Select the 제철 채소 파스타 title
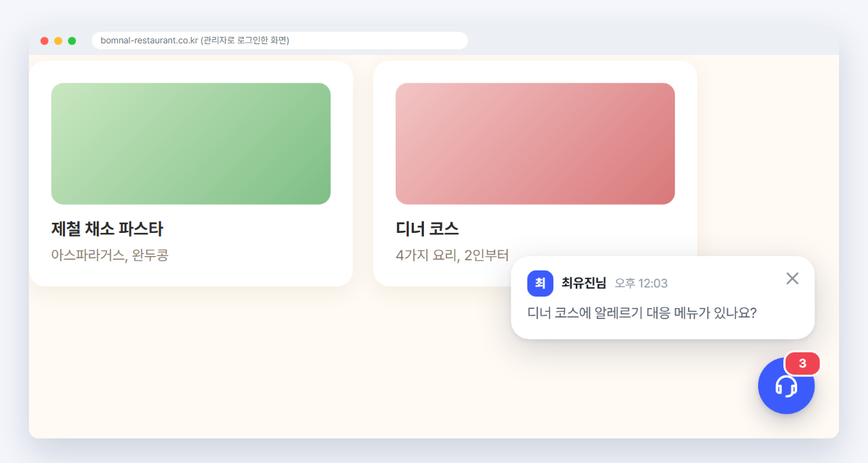 107,229
